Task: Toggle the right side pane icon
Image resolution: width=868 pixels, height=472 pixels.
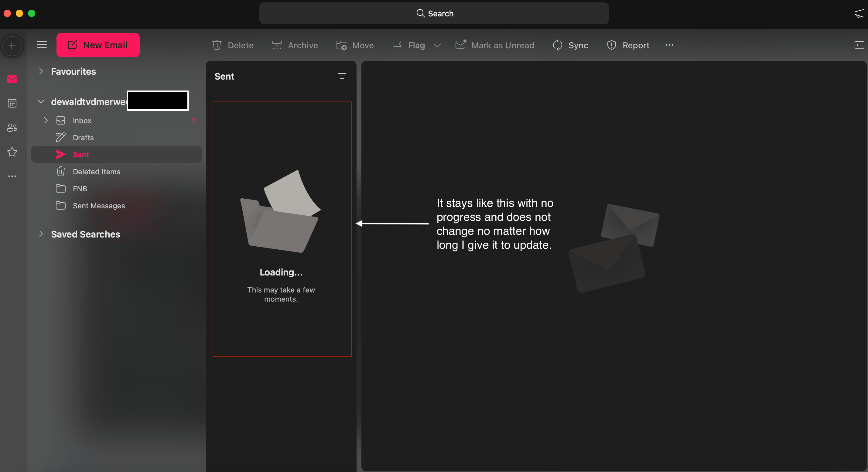Action: click(x=859, y=45)
